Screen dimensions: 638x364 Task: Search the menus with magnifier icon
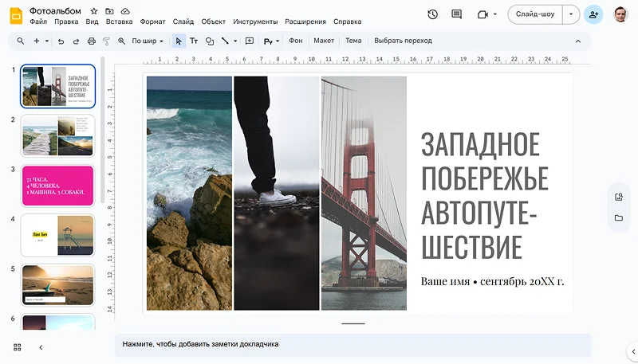click(x=21, y=41)
